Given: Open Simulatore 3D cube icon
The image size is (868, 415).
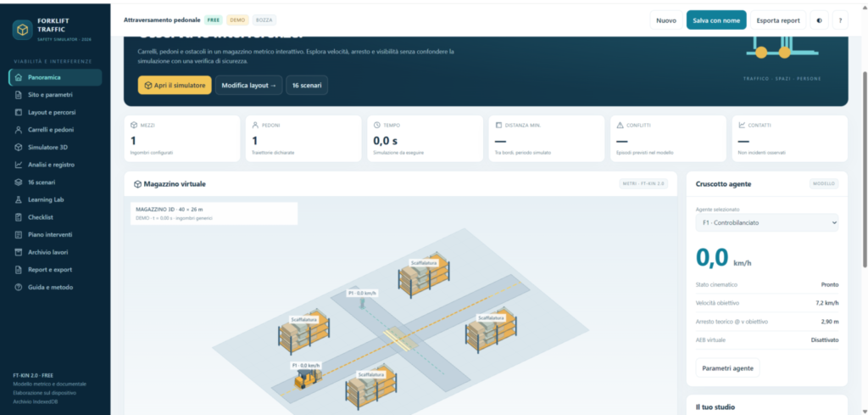Looking at the screenshot, I should (x=19, y=148).
